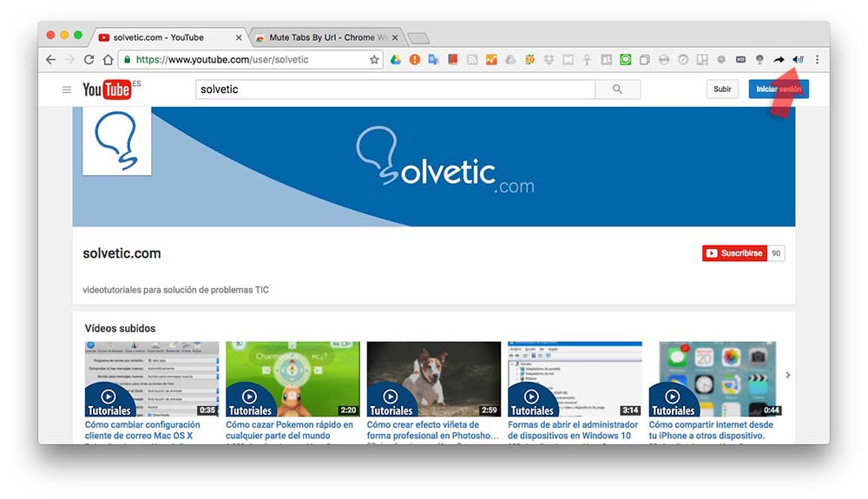Close the solvetic.com YouTube tab
The height and width of the screenshot is (499, 868).
(239, 37)
